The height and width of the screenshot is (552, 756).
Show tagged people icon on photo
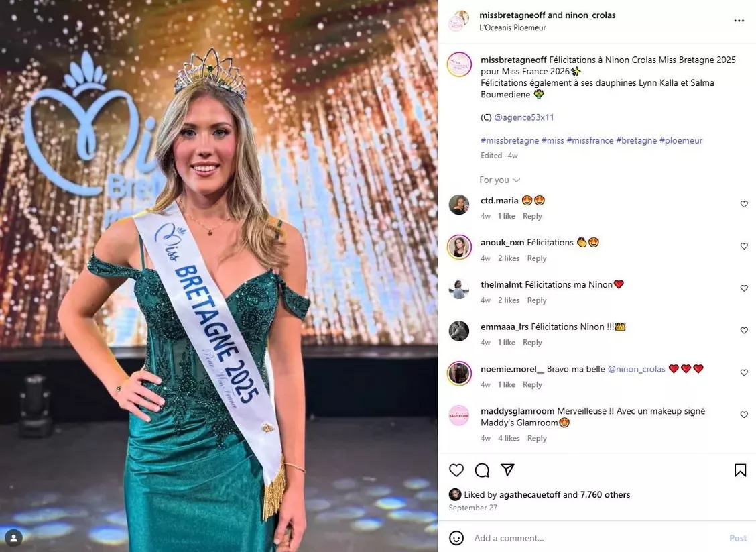pos(13,537)
